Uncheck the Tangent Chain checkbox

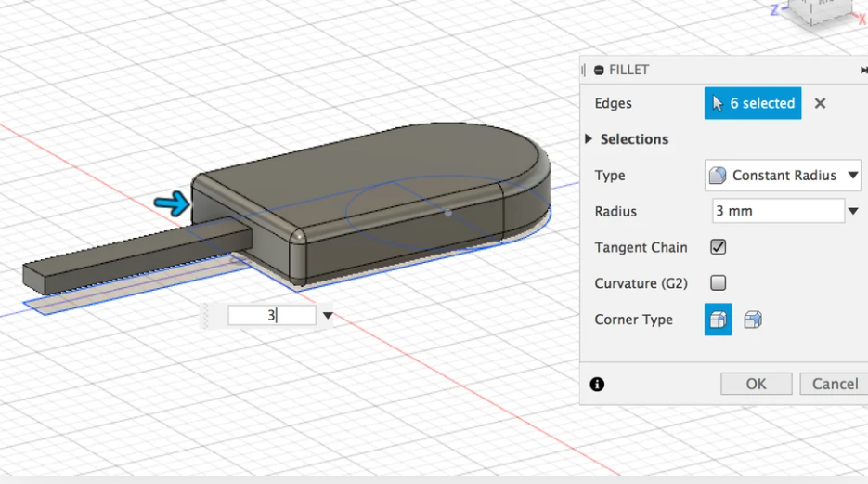coord(718,247)
